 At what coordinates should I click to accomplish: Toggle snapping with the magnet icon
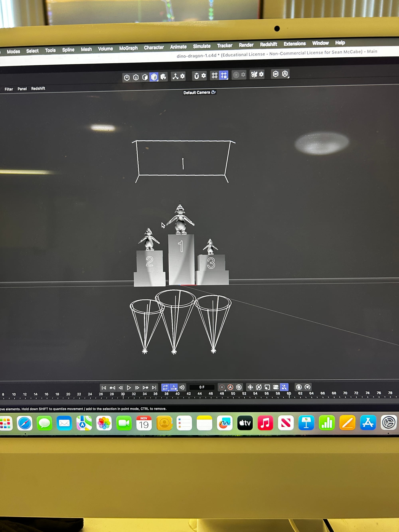[196, 76]
